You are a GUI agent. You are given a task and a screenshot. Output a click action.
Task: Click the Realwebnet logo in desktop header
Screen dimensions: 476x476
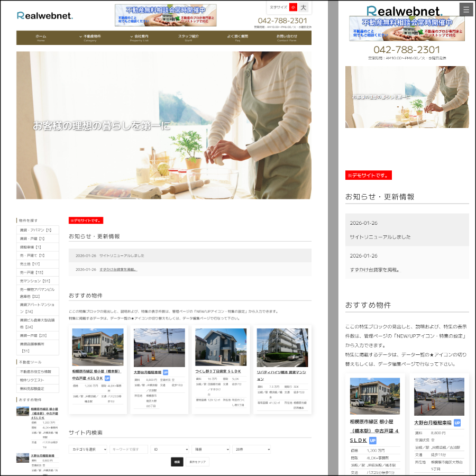coord(45,15)
